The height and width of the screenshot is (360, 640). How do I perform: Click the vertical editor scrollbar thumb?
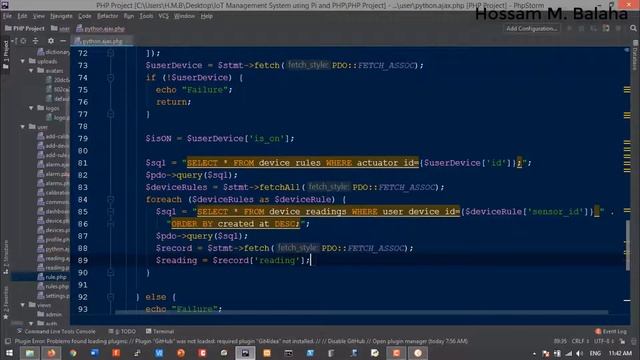point(627,245)
